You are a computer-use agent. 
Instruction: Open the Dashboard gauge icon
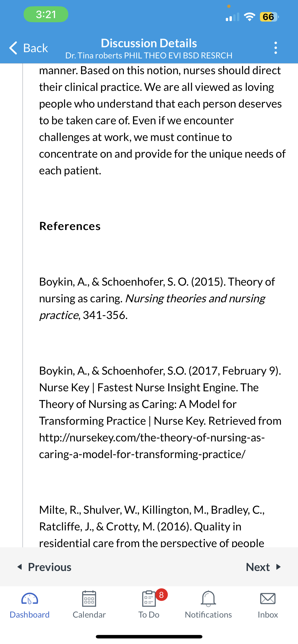[x=29, y=599]
